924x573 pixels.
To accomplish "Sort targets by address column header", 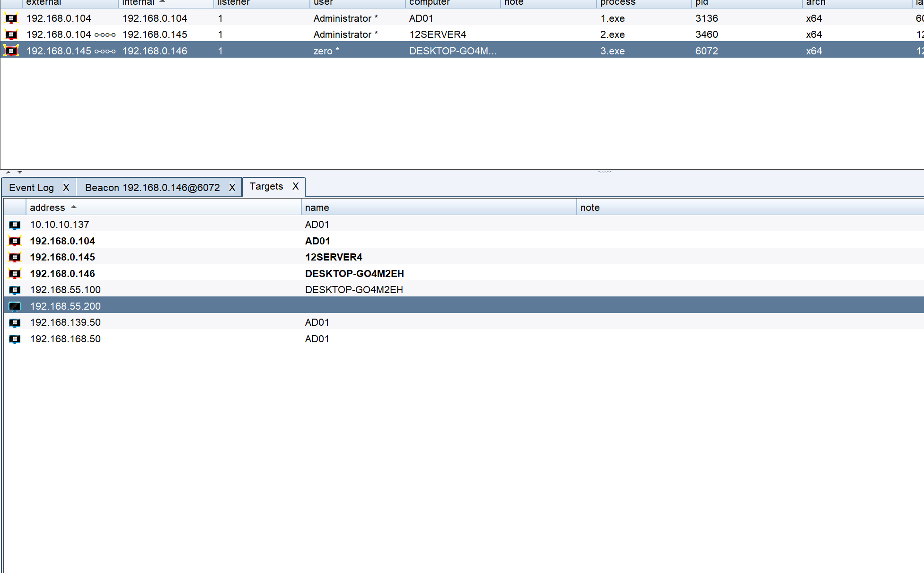I will pyautogui.click(x=47, y=208).
